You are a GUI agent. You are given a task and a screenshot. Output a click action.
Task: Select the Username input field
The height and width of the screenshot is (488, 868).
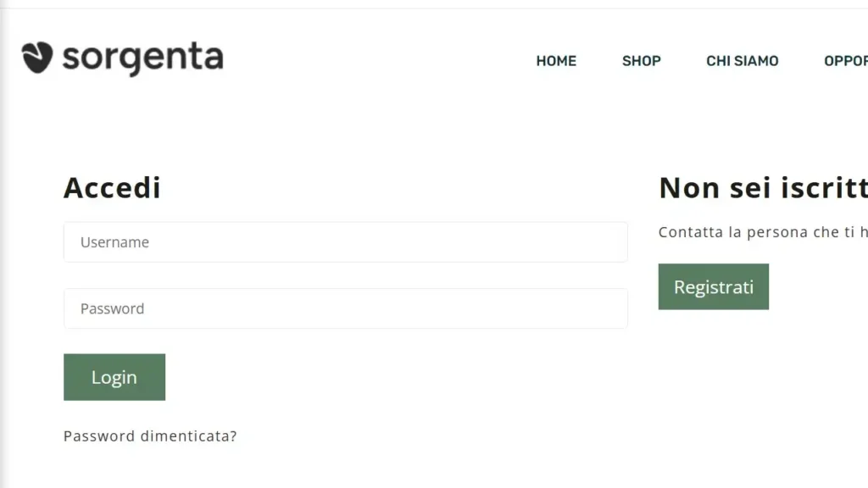coord(345,241)
